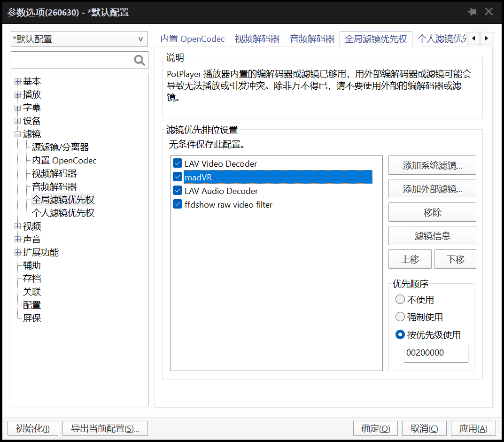504x442 pixels.
Task: Click 添加外部滤镜 button
Action: point(432,189)
